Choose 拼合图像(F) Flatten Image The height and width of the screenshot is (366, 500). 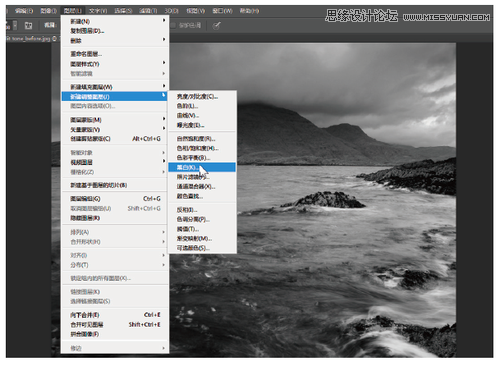[x=115, y=334]
